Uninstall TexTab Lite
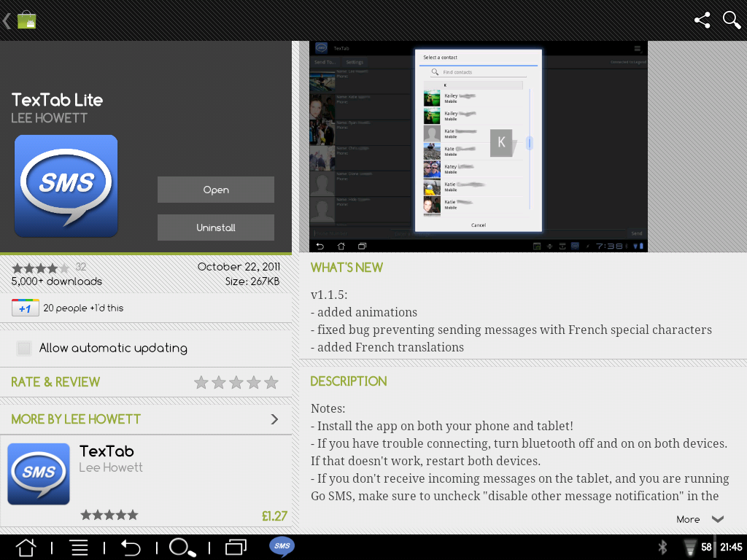The width and height of the screenshot is (747, 560). point(216,227)
